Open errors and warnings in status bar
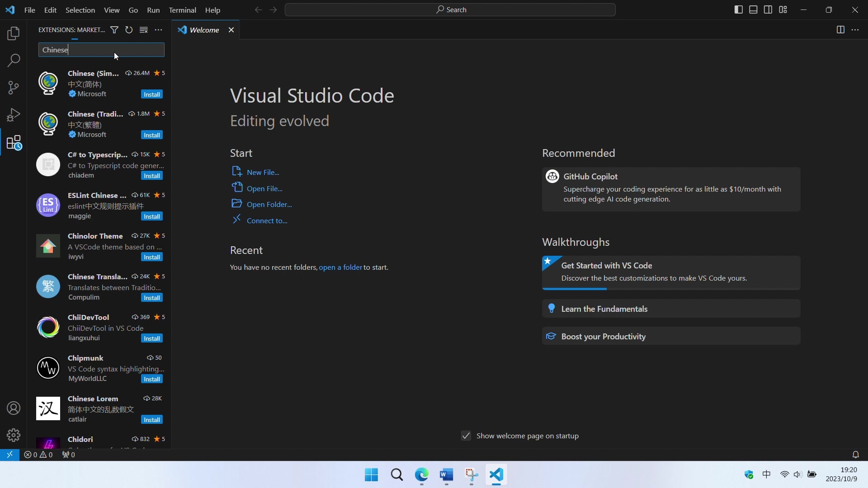Image resolution: width=868 pixels, height=488 pixels. tap(38, 455)
